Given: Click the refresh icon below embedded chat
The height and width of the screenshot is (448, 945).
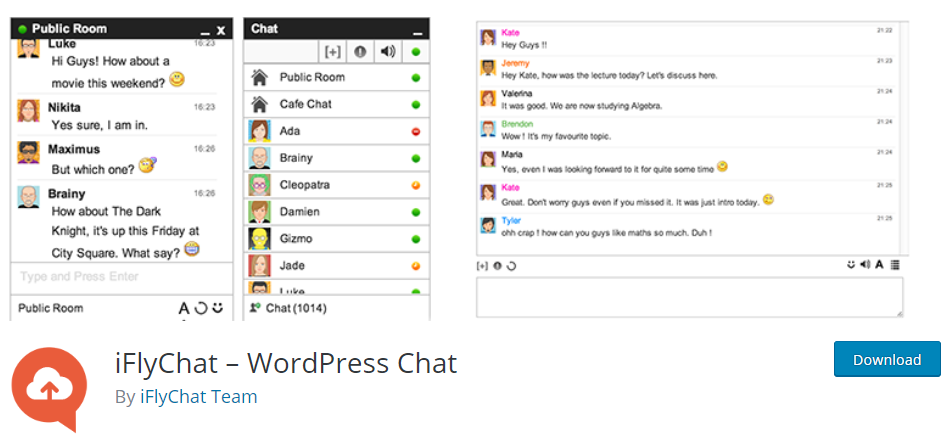Looking at the screenshot, I should 511,265.
